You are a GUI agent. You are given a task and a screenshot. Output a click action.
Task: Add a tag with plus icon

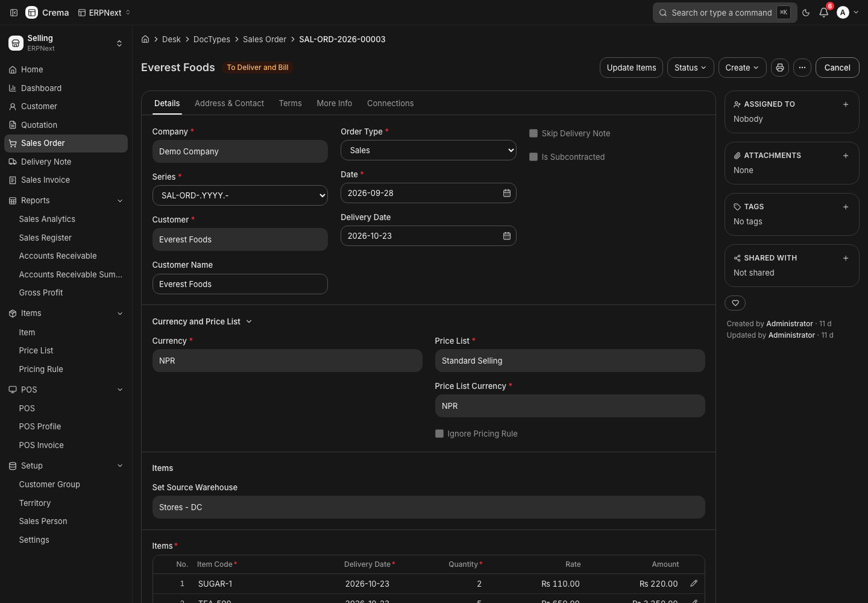point(846,207)
